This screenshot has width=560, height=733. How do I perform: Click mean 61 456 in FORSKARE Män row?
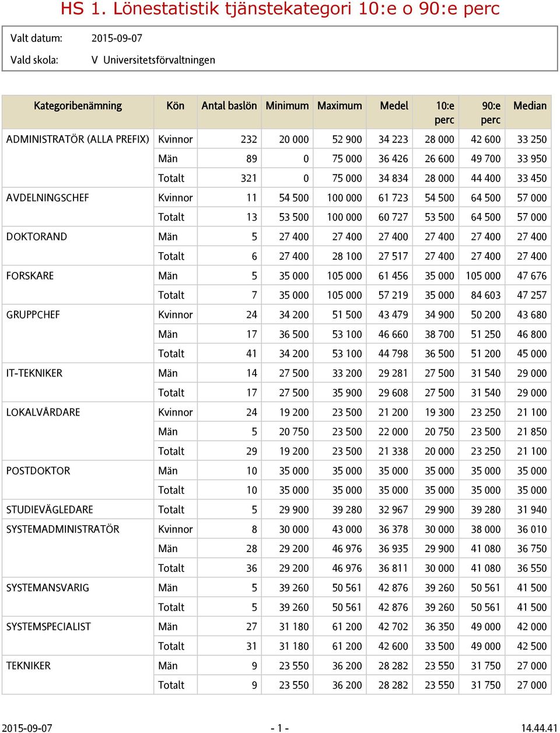click(393, 275)
